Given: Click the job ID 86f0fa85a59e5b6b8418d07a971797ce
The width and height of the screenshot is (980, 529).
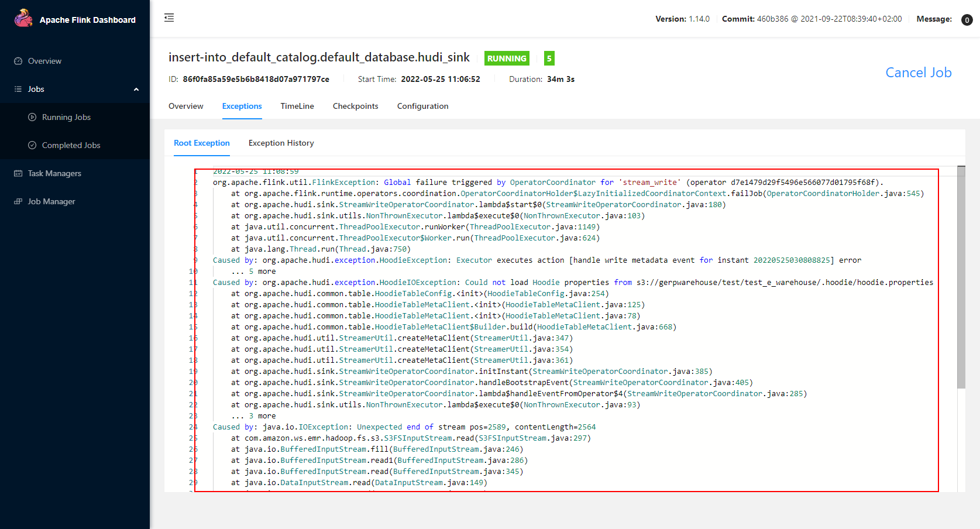Looking at the screenshot, I should pos(256,79).
